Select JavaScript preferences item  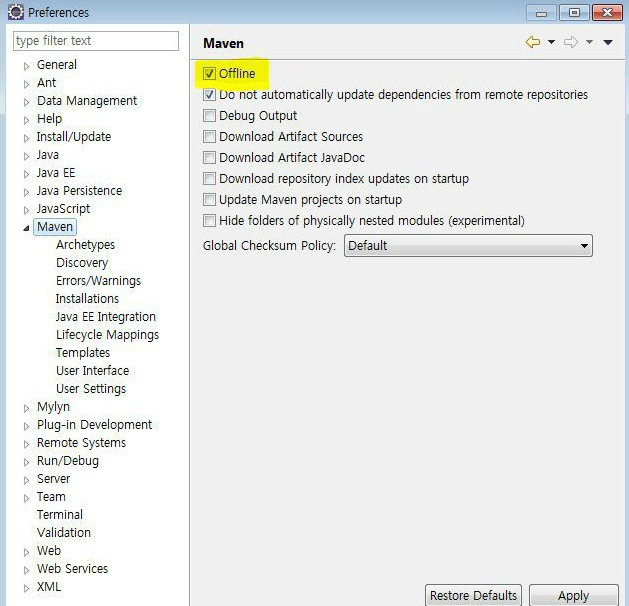click(63, 209)
